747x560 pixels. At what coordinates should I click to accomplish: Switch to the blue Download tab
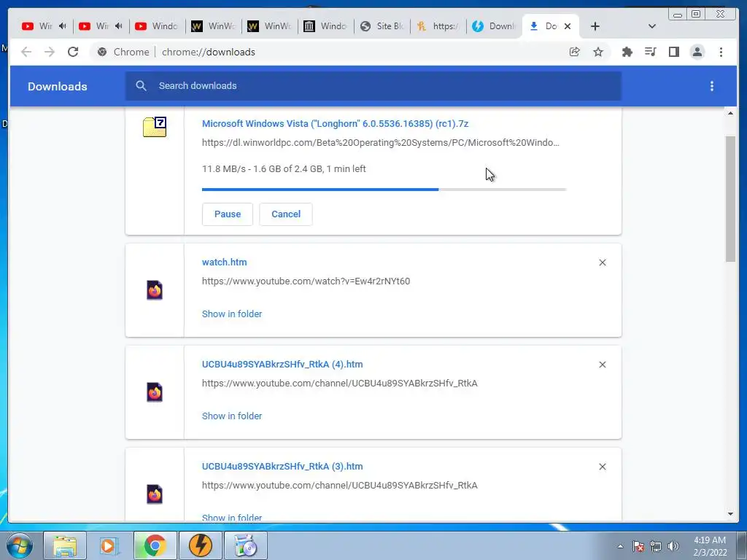tap(494, 26)
